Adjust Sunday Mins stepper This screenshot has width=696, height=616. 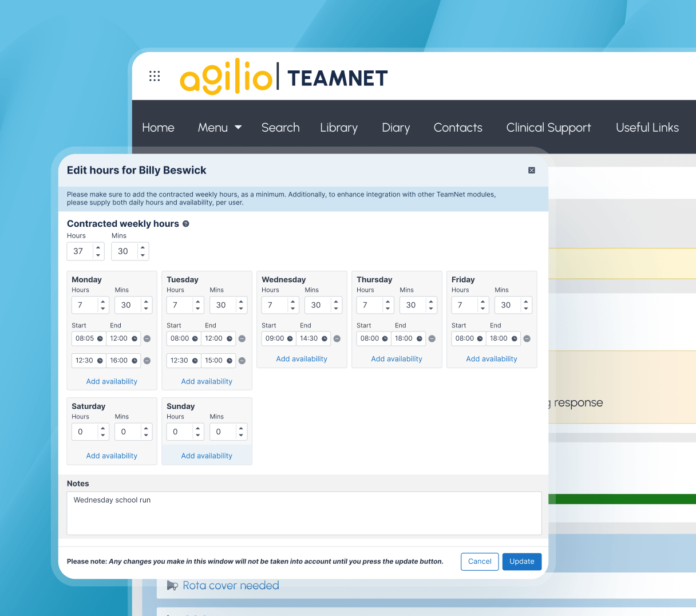pyautogui.click(x=242, y=432)
